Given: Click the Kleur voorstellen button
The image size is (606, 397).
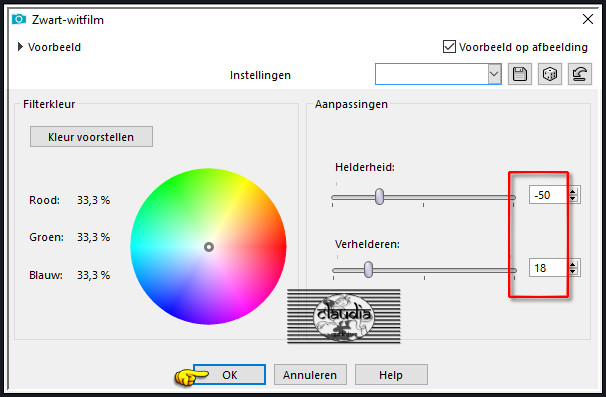Looking at the screenshot, I should (91, 136).
